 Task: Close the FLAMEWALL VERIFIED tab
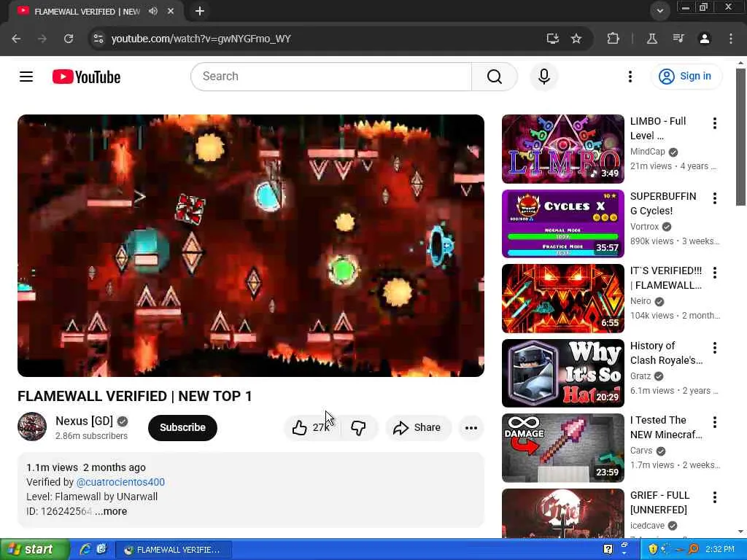coord(171,11)
